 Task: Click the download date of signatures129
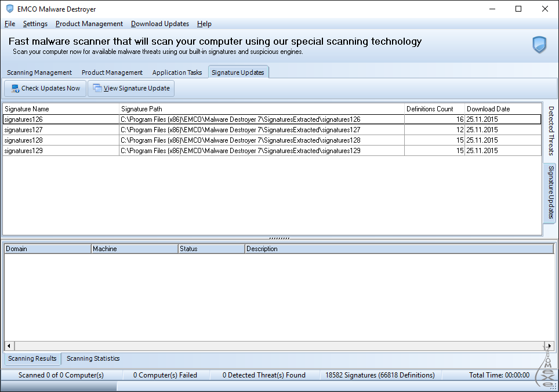click(503, 151)
